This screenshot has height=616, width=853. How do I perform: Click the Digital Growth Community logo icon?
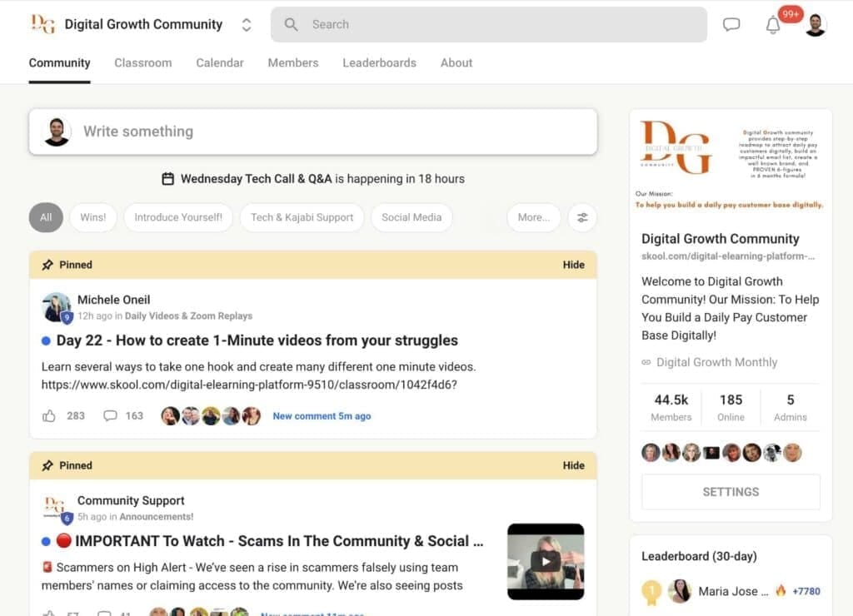[42, 24]
